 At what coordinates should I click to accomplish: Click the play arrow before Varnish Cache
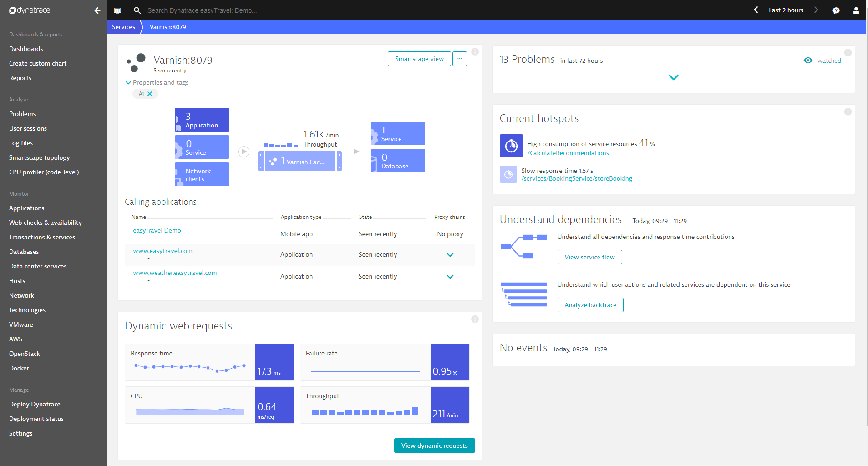click(x=244, y=152)
